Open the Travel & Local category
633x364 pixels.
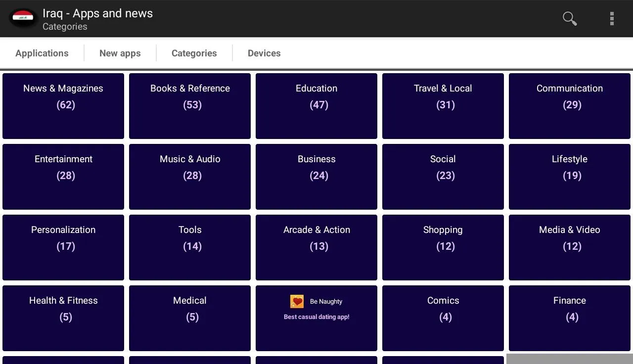443,106
